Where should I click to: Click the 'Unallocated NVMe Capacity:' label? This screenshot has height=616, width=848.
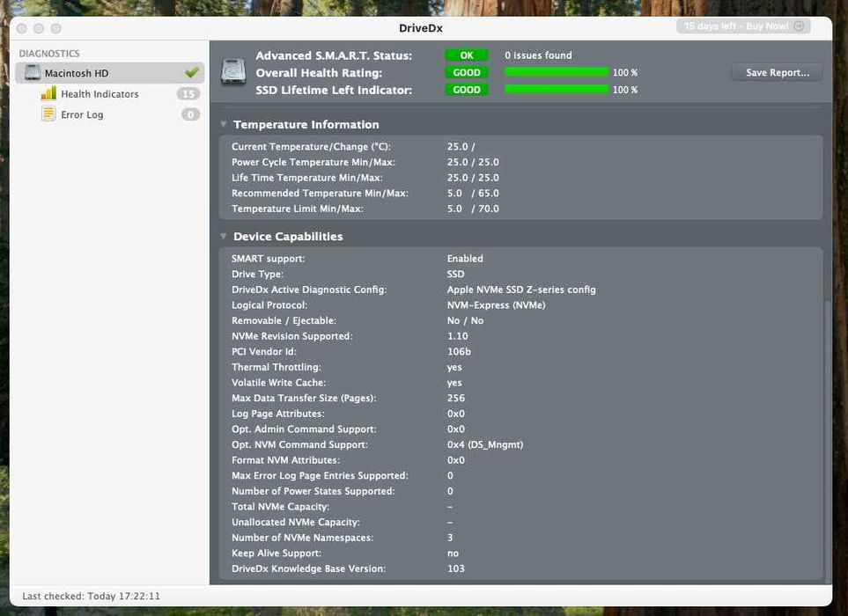(x=296, y=522)
